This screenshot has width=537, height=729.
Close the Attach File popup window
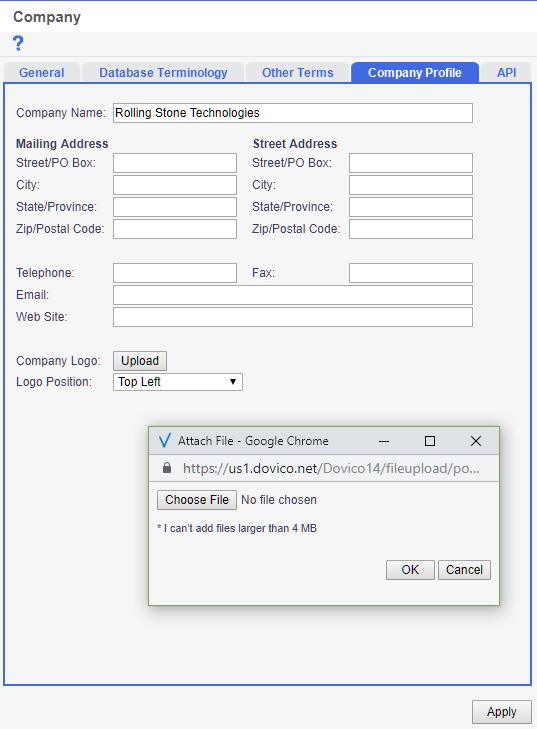pos(476,441)
